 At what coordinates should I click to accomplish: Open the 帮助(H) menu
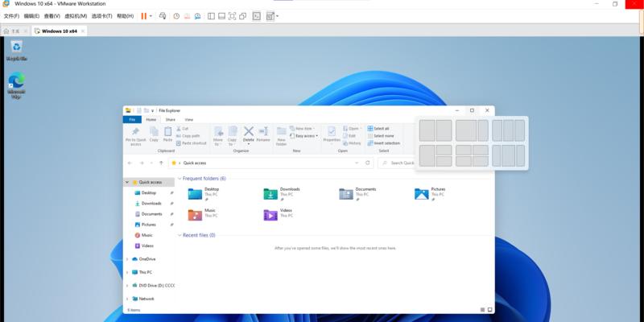[126, 16]
